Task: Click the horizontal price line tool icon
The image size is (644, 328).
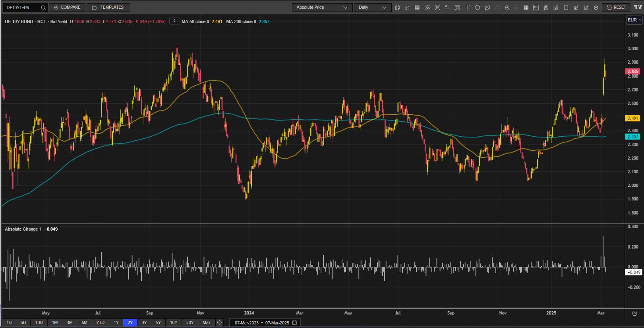Action: coord(447,8)
